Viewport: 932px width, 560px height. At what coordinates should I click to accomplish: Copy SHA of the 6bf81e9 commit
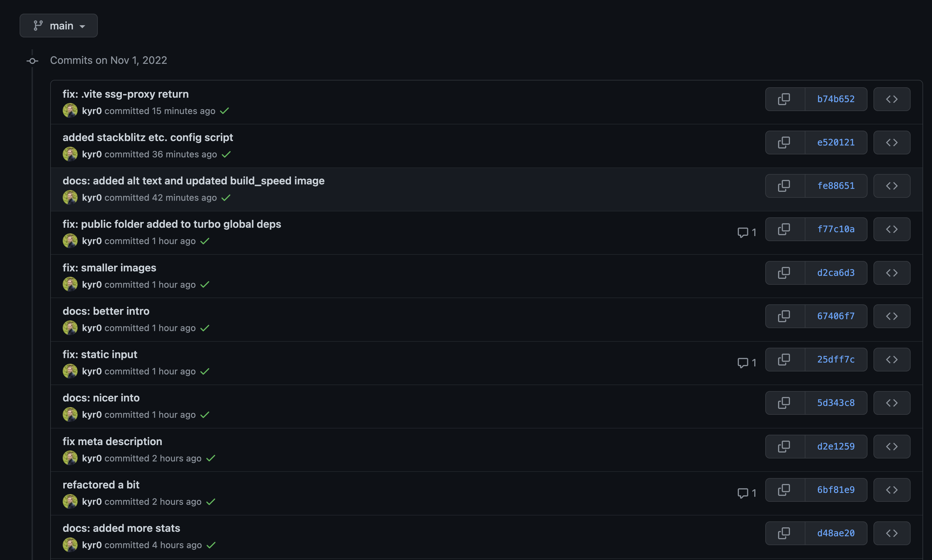tap(784, 489)
